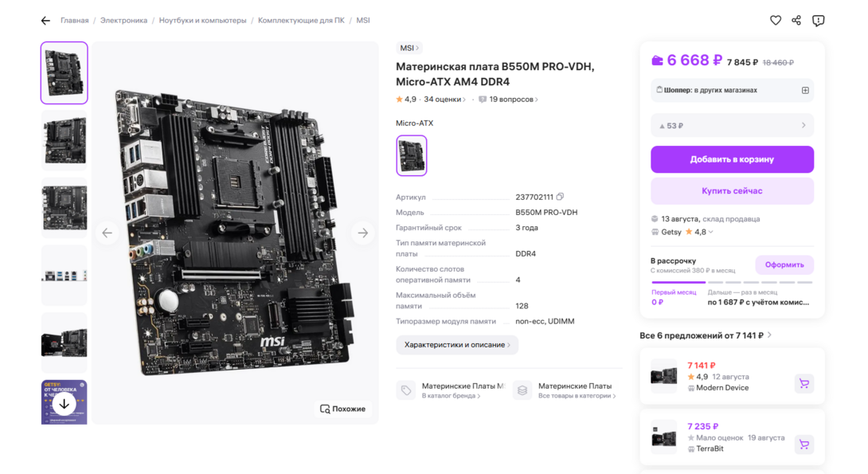Go to the Комплектующие для ПК breadcrumb
Viewport: 868px width, 474px height.
[x=301, y=21]
